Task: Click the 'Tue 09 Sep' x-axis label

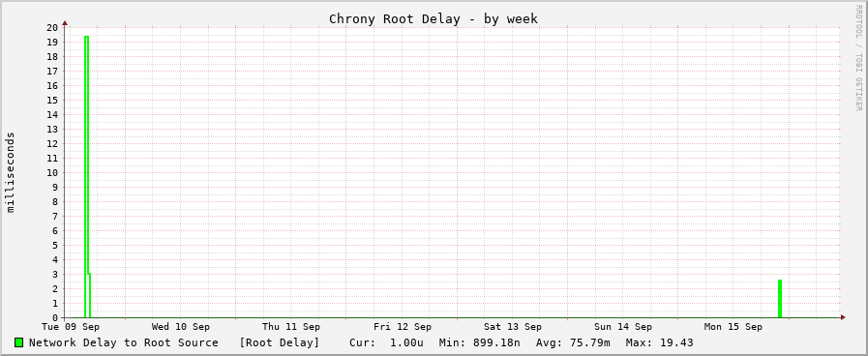Action: (x=71, y=327)
